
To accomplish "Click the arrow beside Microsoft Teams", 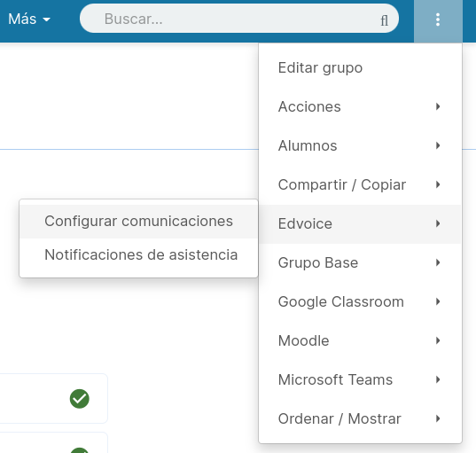I will [x=438, y=379].
